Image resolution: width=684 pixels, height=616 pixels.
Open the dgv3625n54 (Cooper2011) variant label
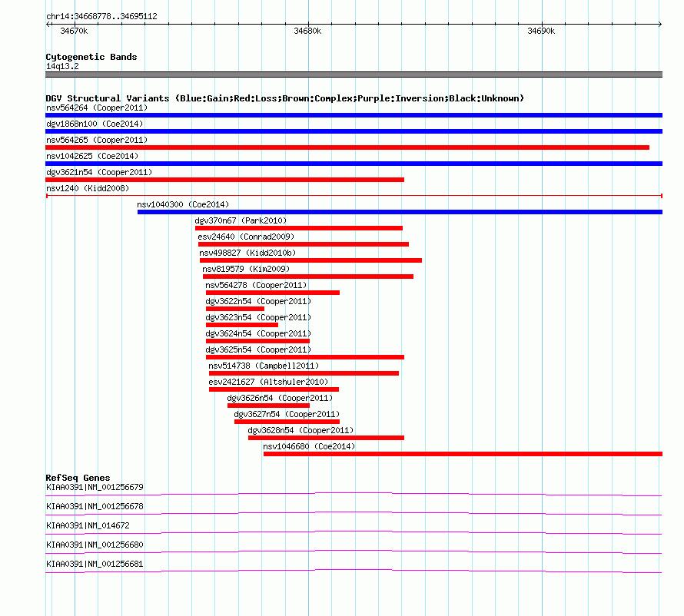258,349
